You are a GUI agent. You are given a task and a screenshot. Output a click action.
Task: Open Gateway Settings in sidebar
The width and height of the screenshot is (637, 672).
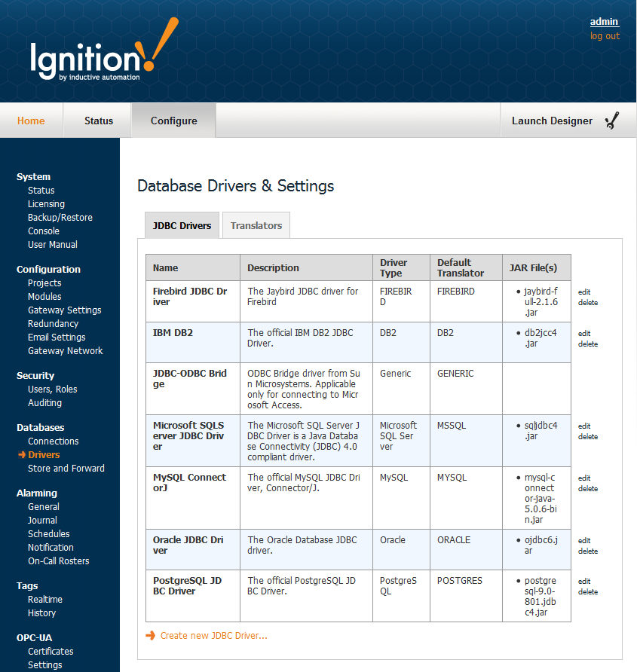(64, 310)
